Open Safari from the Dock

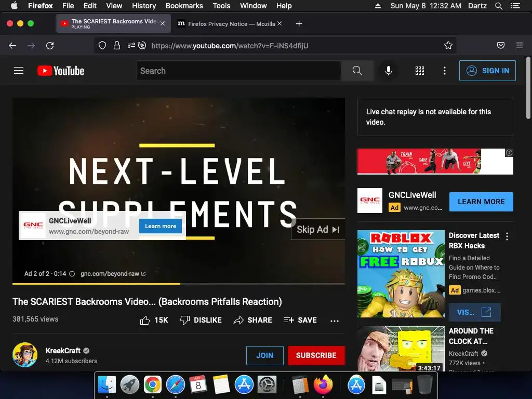(176, 385)
